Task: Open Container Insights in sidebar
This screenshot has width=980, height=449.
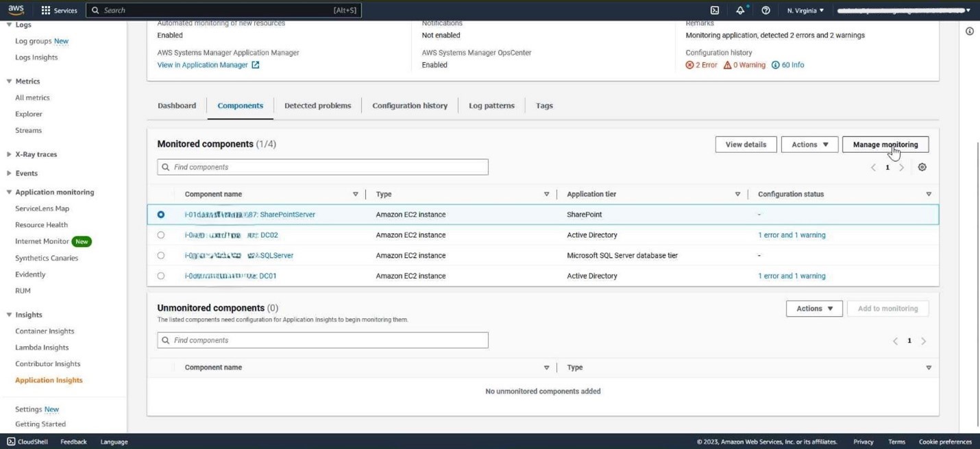Action: (x=45, y=331)
